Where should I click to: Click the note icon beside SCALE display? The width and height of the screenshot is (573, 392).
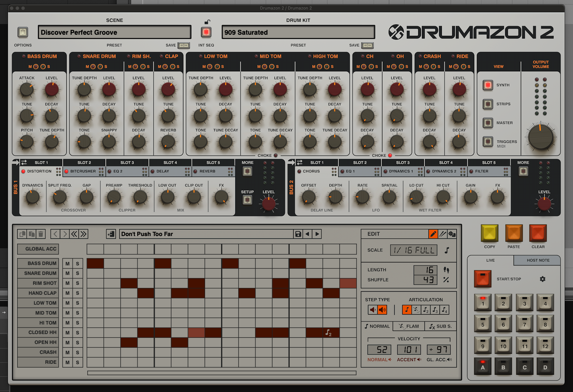(447, 250)
